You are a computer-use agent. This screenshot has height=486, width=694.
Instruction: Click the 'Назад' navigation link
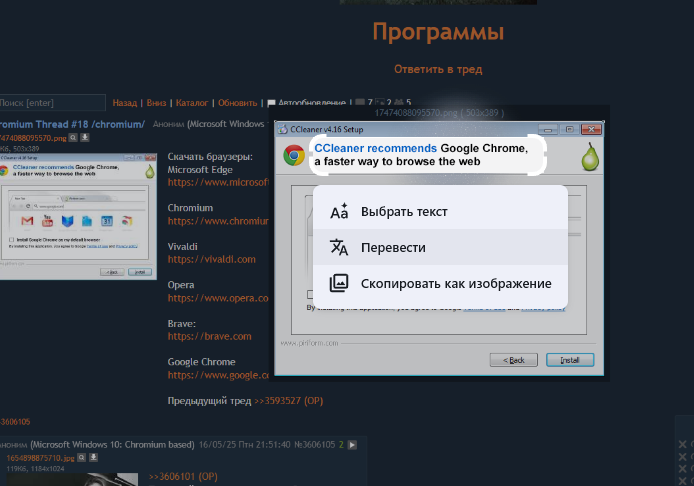coord(124,103)
